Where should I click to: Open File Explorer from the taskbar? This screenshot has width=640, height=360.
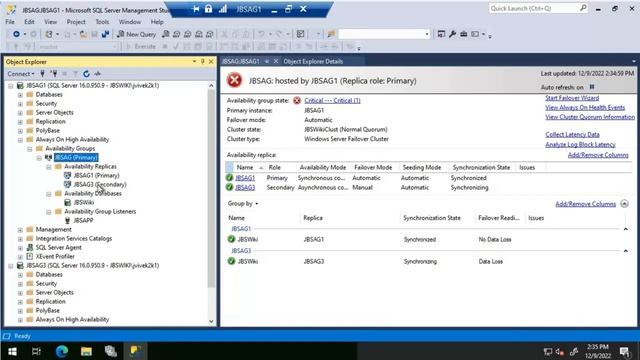86,351
